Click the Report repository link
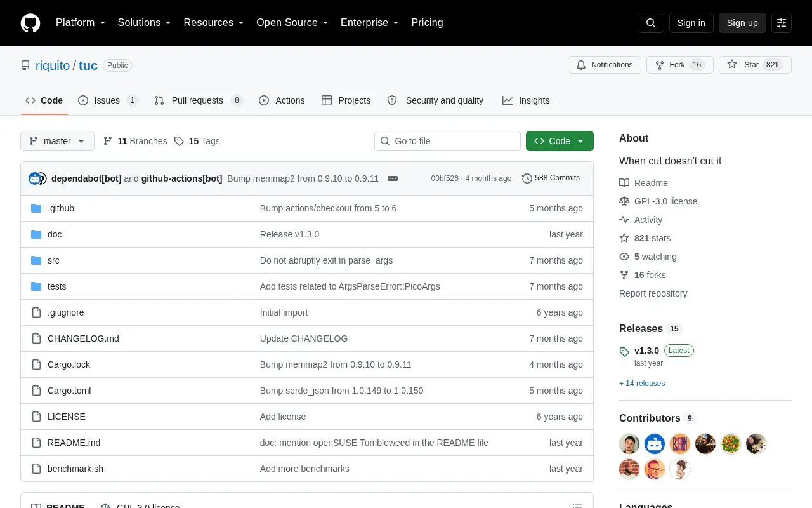 653,293
